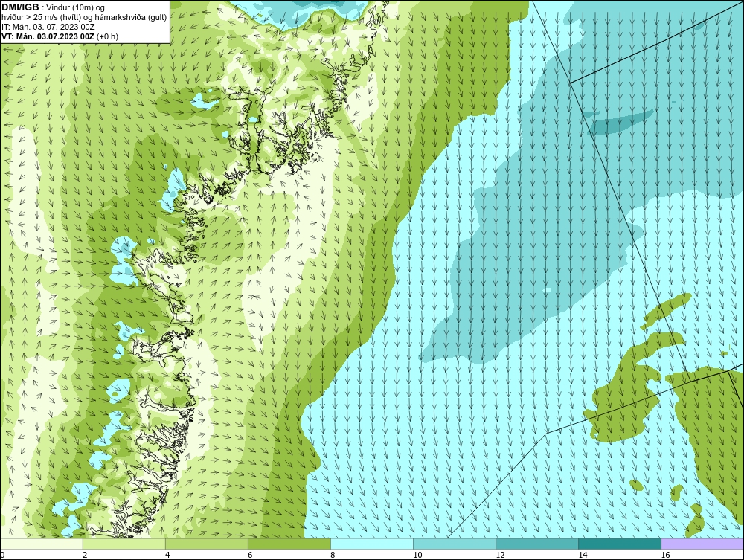744x560 pixels.
Task: Click the 'hviður > 25 m/s' legend description line
Action: [85, 18]
